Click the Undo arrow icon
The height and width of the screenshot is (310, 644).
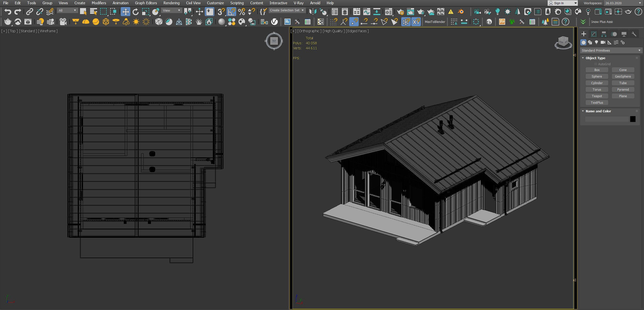pos(8,12)
